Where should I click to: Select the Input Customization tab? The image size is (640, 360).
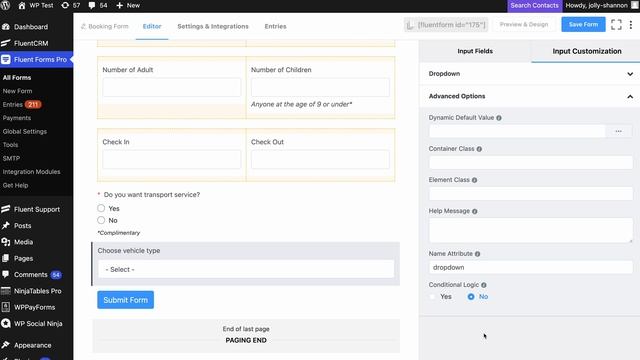coord(587,51)
